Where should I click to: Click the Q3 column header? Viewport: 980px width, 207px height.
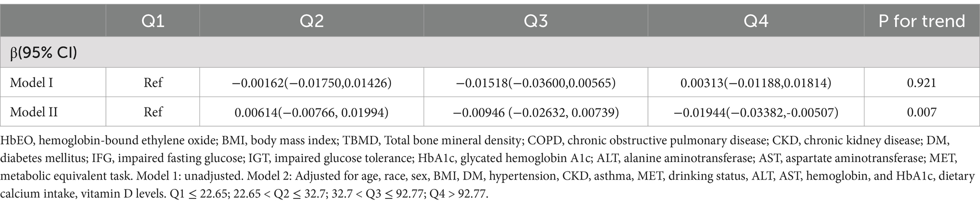[x=535, y=21]
